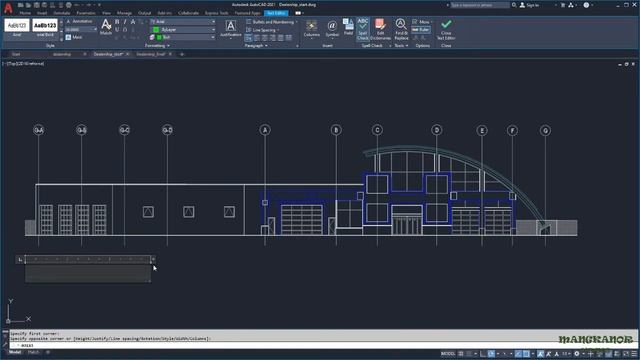Open status bar Customization menu
This screenshot has width=640, height=360.
pyautogui.click(x=634, y=353)
